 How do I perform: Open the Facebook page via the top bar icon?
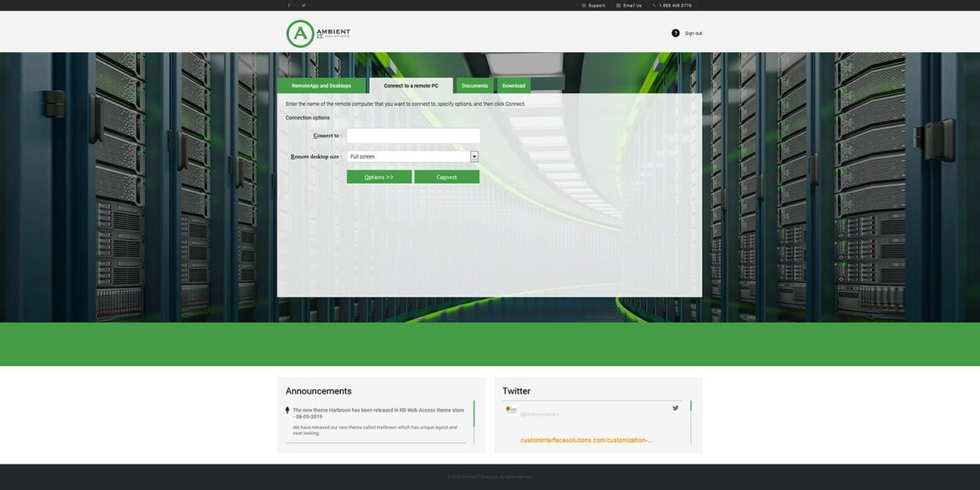tap(288, 6)
